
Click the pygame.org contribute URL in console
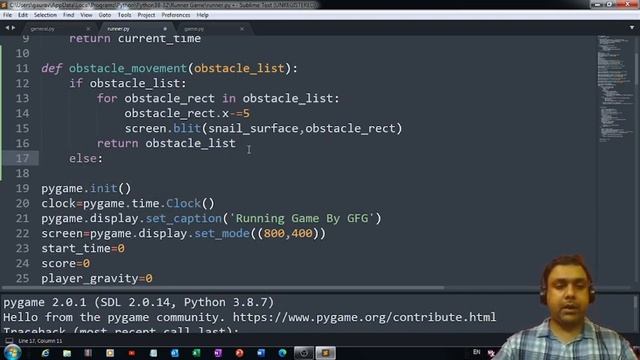[x=364, y=318]
